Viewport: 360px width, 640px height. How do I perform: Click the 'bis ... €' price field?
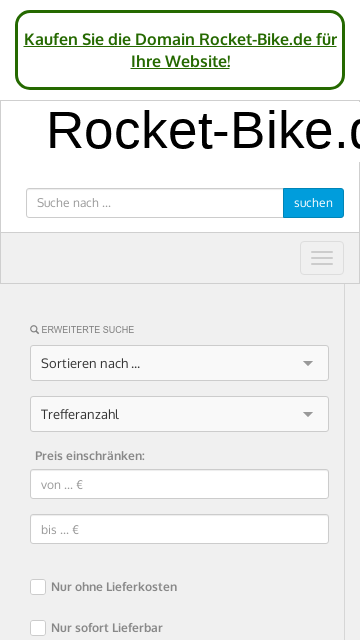click(x=179, y=529)
